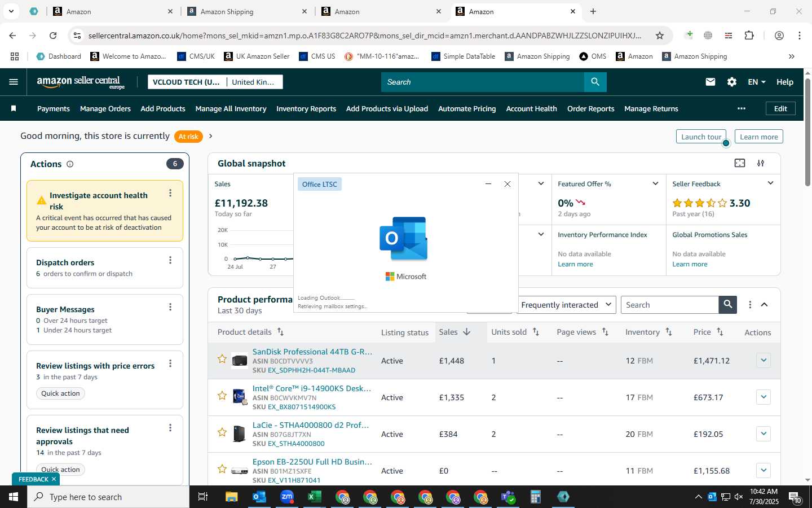812x508 pixels.
Task: Open actions dropdown for SanDisk Professional row
Action: (764, 360)
